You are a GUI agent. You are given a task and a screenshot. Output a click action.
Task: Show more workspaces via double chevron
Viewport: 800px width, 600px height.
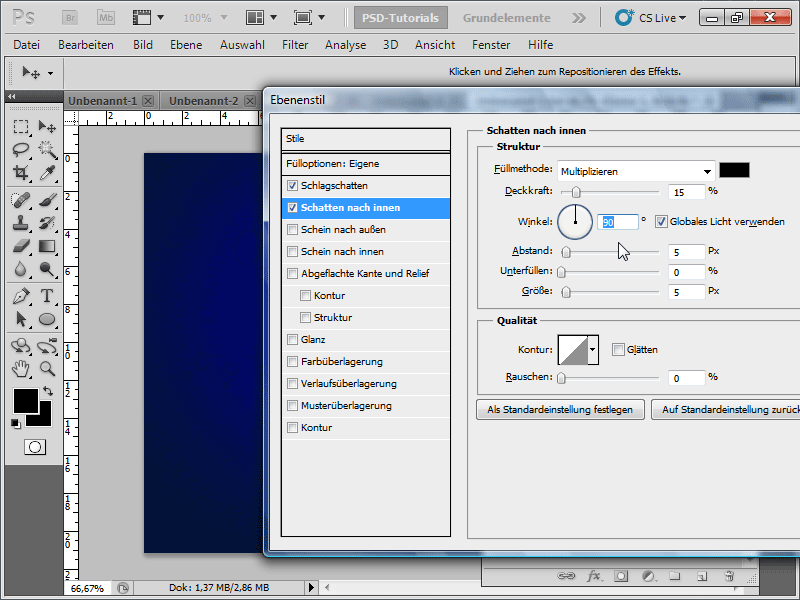[x=579, y=18]
